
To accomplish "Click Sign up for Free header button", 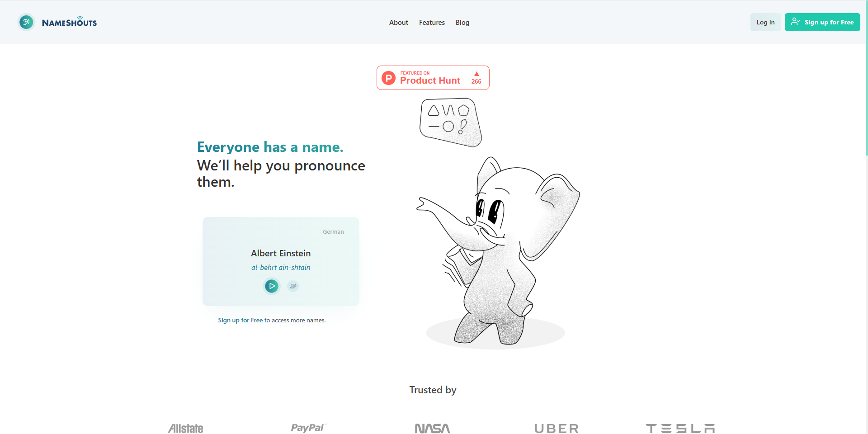I will (x=822, y=22).
